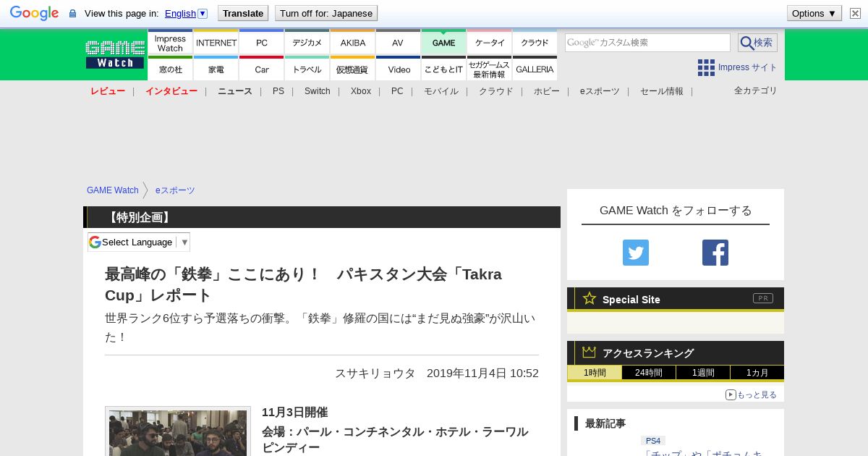This screenshot has width=868, height=456.
Task: Go to Xbox category
Action: pos(361,91)
